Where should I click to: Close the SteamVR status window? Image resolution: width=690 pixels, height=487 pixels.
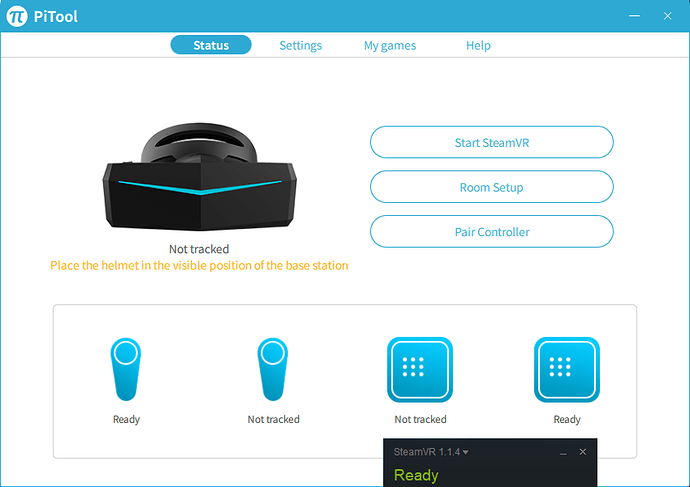coord(583,452)
